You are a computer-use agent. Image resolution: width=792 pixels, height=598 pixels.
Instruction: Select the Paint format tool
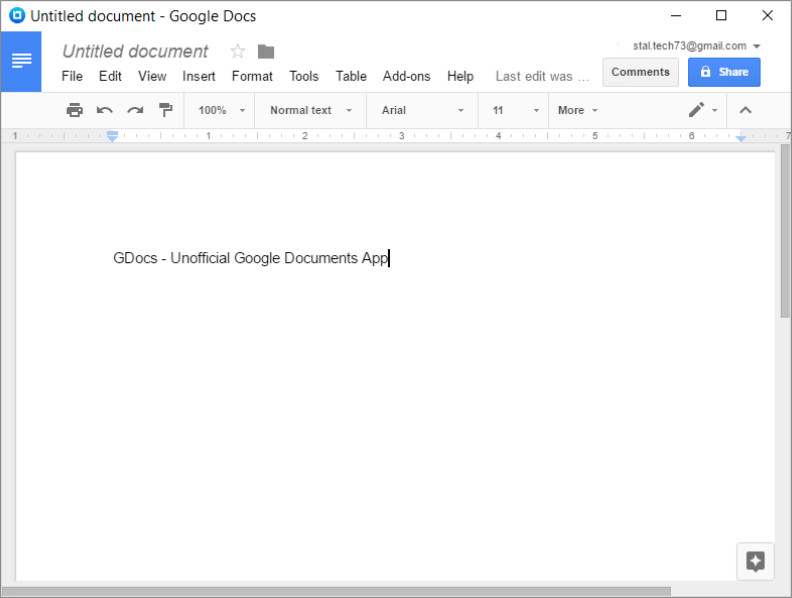point(165,110)
